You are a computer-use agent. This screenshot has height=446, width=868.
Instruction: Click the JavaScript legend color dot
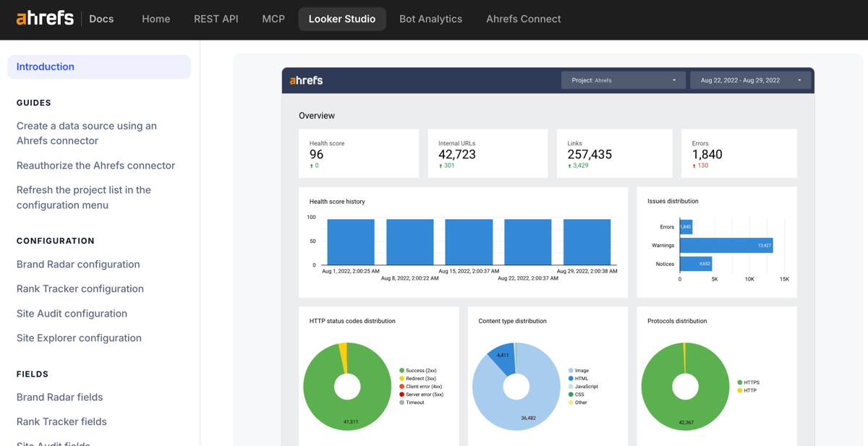[571, 387]
